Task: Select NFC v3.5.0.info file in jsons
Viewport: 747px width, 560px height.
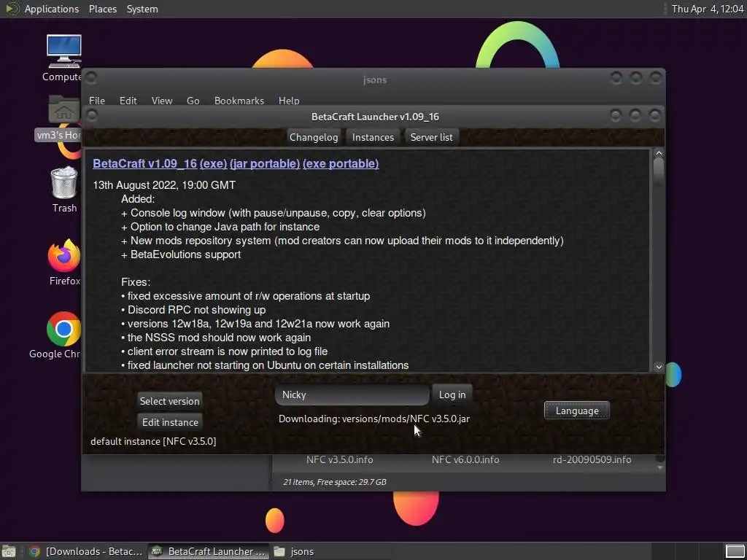Action: click(339, 459)
